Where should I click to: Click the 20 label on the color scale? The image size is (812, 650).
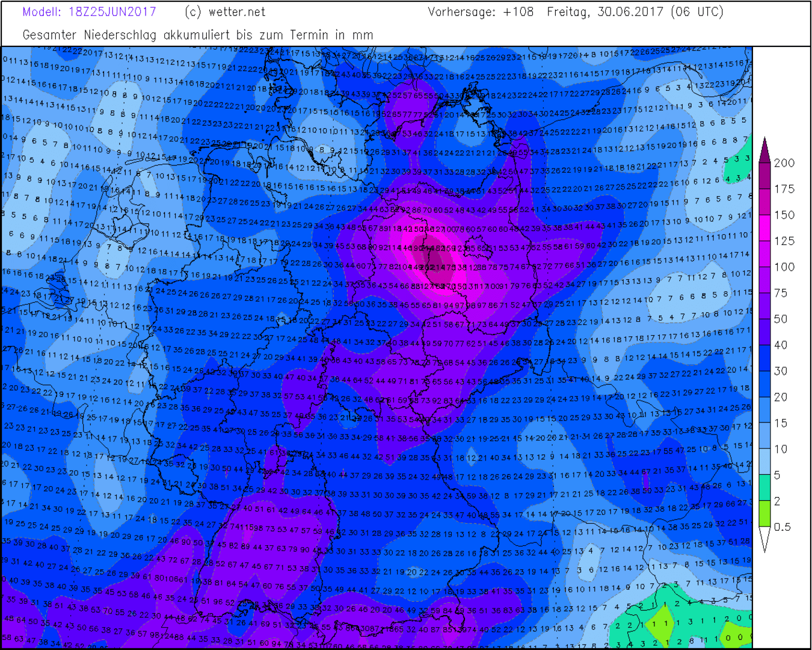(780, 397)
